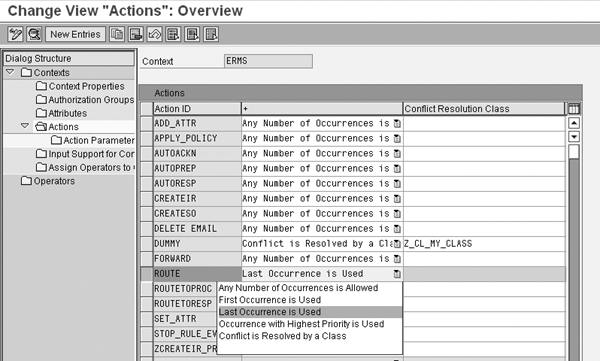Screen dimensions: 600x361
Task: Click the Undo Change toolbar icon
Action: 155,34
